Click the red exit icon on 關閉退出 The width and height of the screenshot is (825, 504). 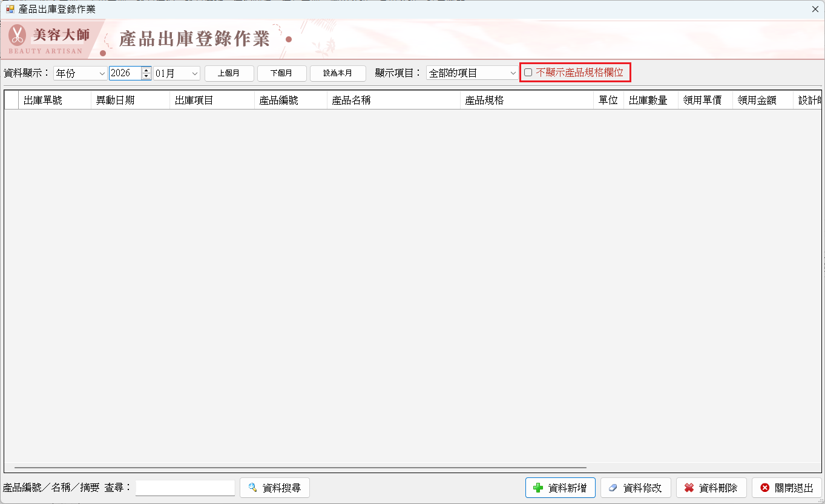(764, 488)
